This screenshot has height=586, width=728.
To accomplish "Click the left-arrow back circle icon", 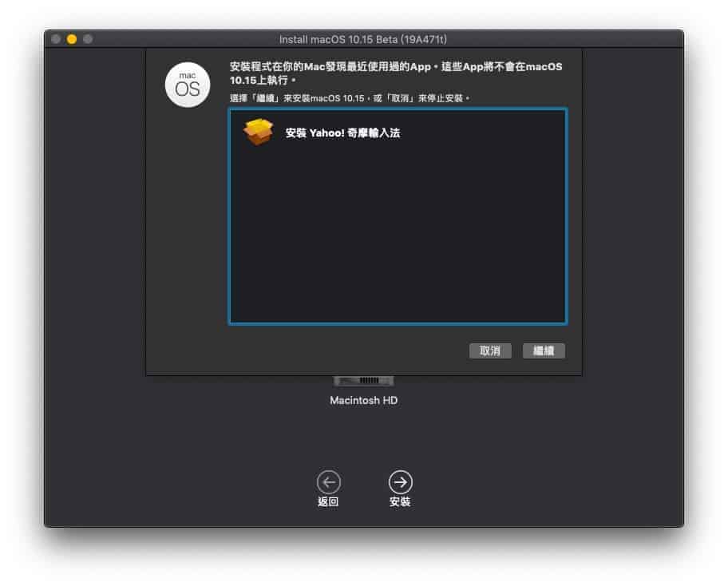I will point(328,481).
